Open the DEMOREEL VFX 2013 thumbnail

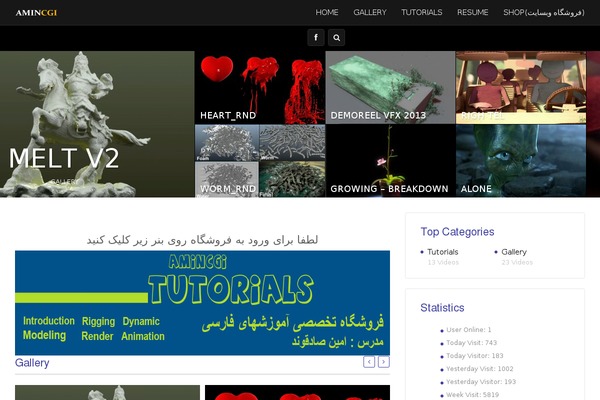click(x=390, y=87)
